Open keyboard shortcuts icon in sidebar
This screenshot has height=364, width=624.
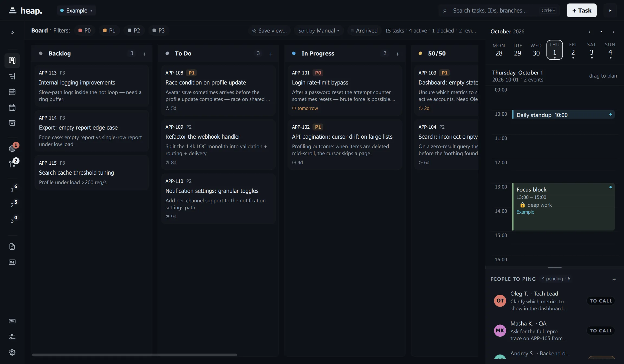pyautogui.click(x=12, y=321)
